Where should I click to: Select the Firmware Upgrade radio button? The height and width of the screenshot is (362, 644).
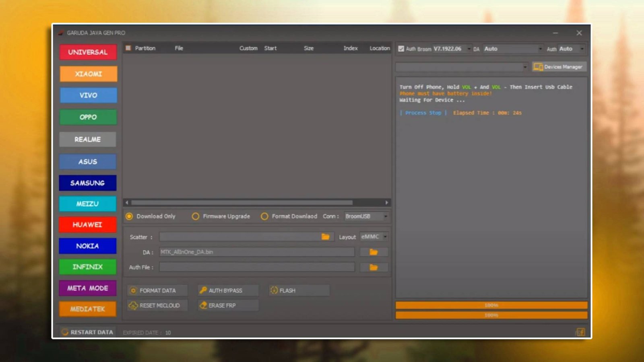pyautogui.click(x=196, y=216)
